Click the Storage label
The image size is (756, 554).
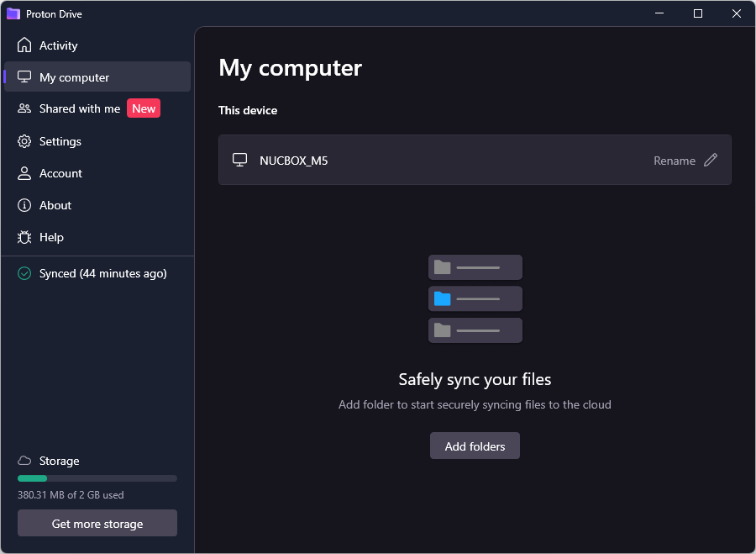coord(59,461)
